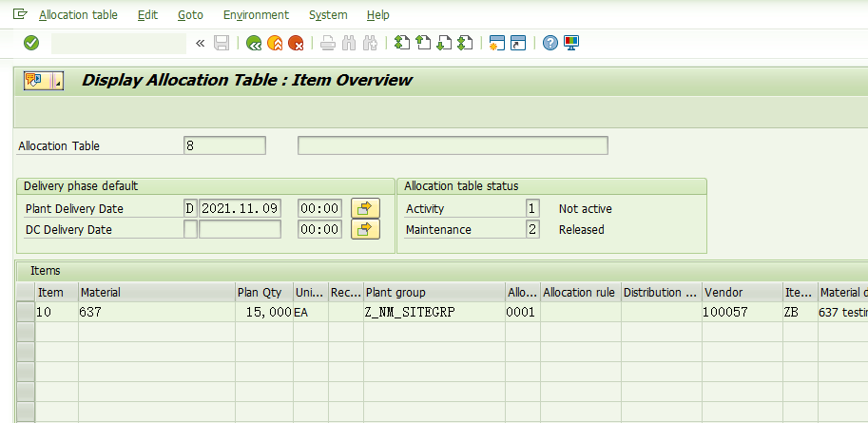Open the Edit menu
868x423 pixels.
point(147,15)
